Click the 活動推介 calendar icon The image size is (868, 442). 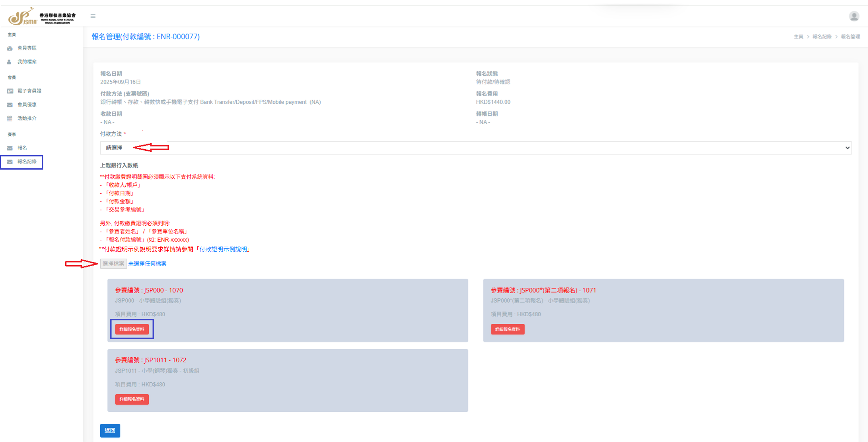pyautogui.click(x=10, y=119)
